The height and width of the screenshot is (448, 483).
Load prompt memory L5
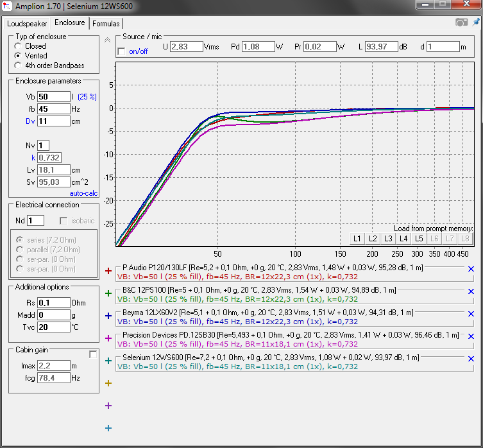tap(419, 239)
